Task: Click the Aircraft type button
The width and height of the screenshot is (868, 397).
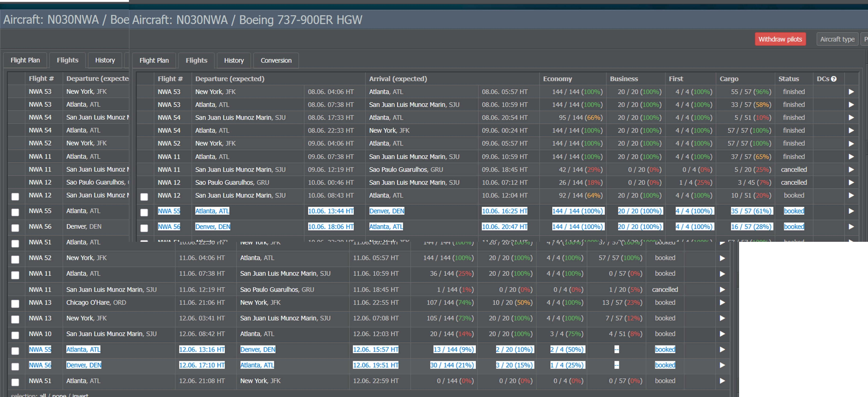Action: [x=837, y=39]
